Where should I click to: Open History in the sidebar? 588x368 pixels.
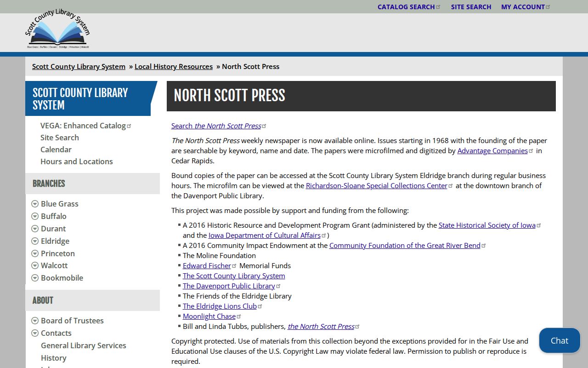click(x=54, y=358)
